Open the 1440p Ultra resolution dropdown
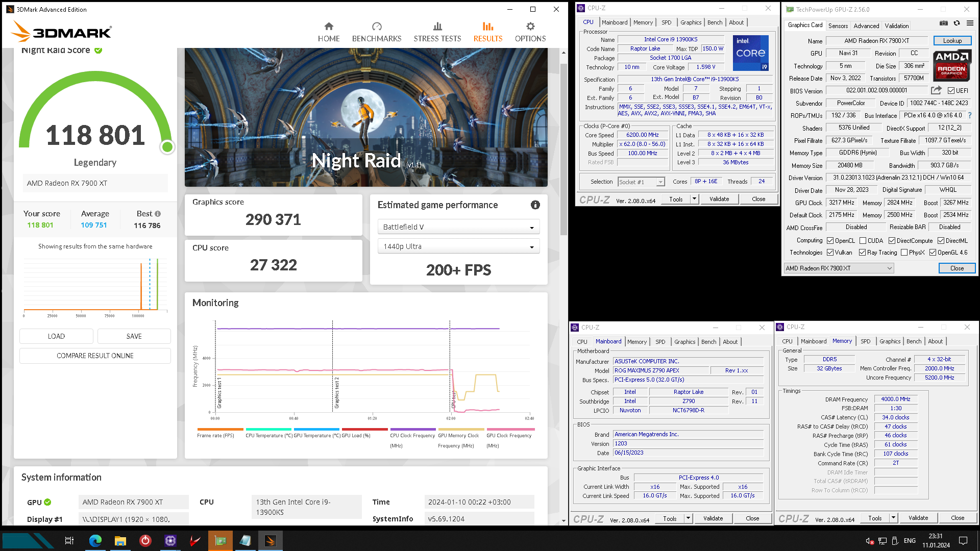980x551 pixels. [x=458, y=246]
